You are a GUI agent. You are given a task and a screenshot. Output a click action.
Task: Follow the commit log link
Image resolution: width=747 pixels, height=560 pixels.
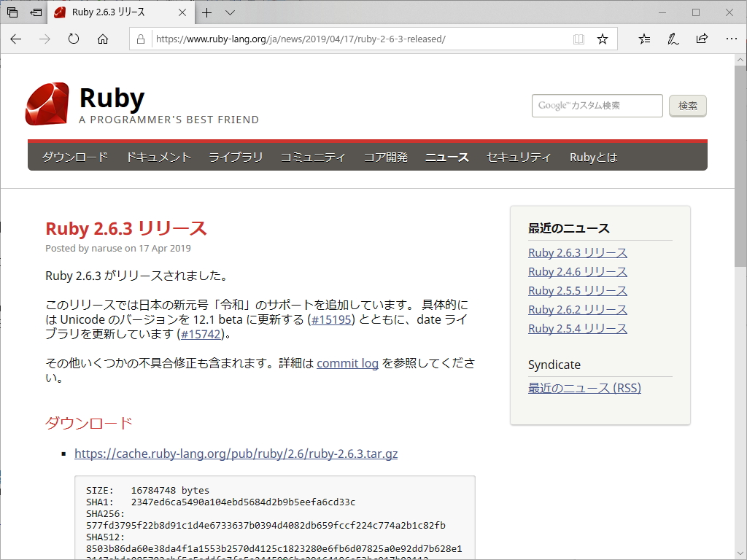[x=348, y=363]
